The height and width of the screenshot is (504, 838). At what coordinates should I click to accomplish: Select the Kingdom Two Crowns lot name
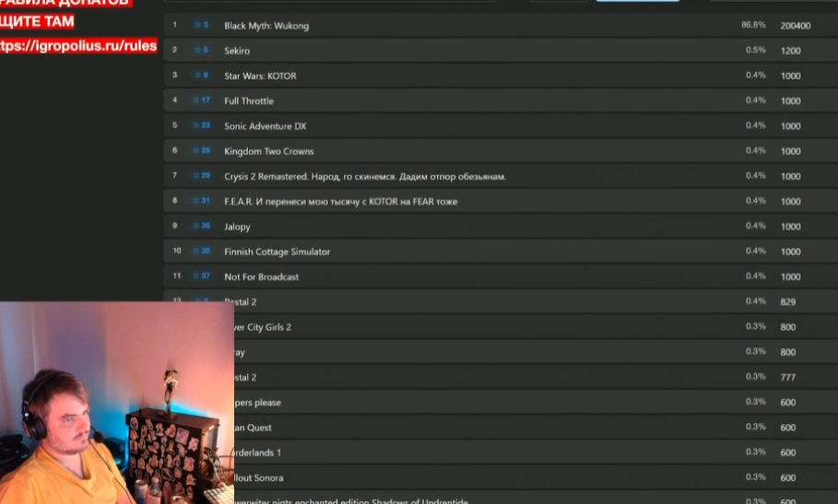pos(269,151)
